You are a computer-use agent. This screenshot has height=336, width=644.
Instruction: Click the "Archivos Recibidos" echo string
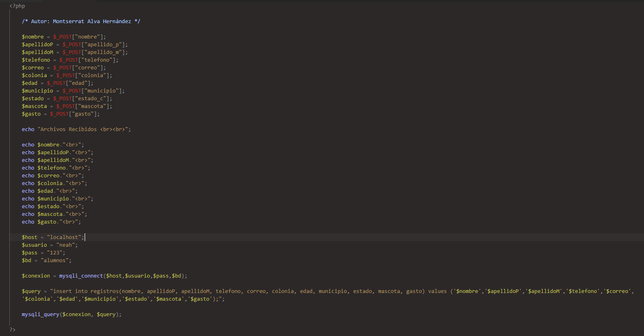[x=83, y=129]
